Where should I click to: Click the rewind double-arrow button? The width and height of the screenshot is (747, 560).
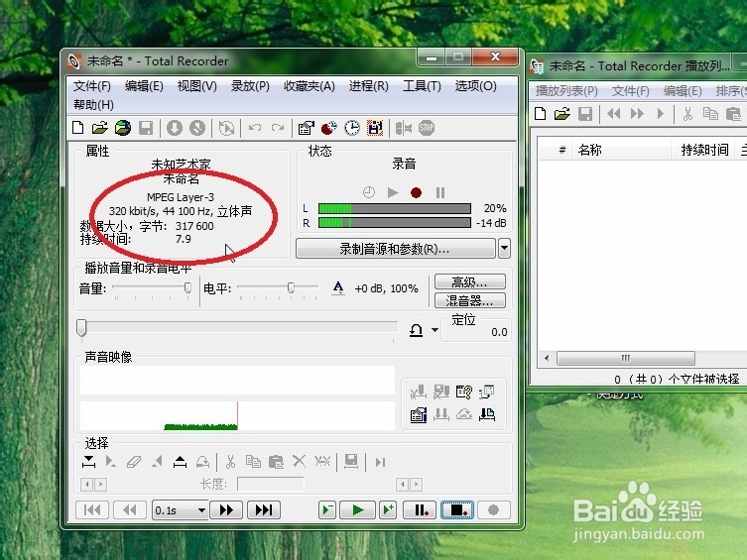(x=130, y=510)
